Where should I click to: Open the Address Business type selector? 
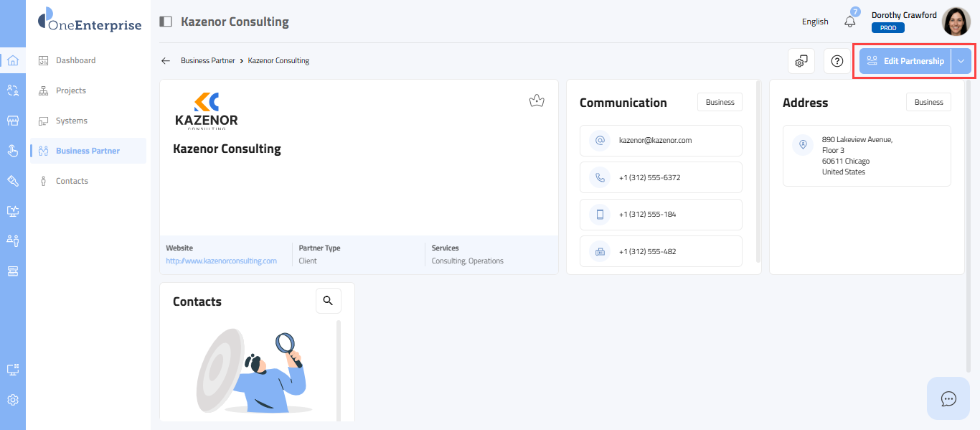(x=928, y=102)
